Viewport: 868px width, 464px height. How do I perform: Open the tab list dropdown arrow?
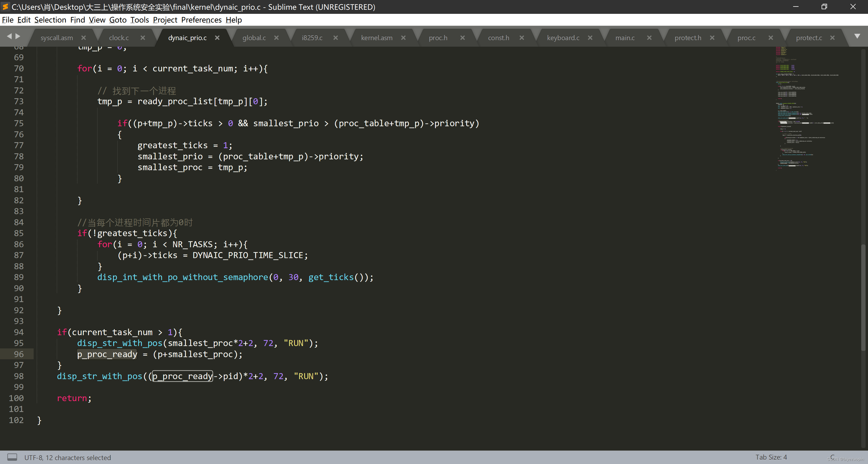(857, 36)
